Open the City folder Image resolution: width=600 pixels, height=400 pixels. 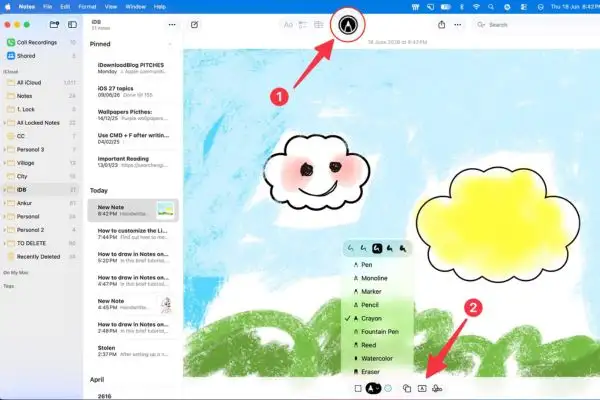(41, 176)
